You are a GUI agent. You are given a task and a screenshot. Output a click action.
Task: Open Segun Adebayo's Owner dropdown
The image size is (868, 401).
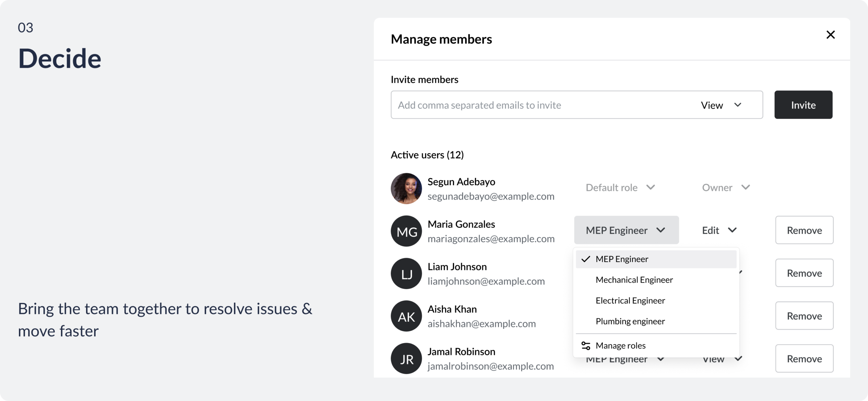(726, 187)
